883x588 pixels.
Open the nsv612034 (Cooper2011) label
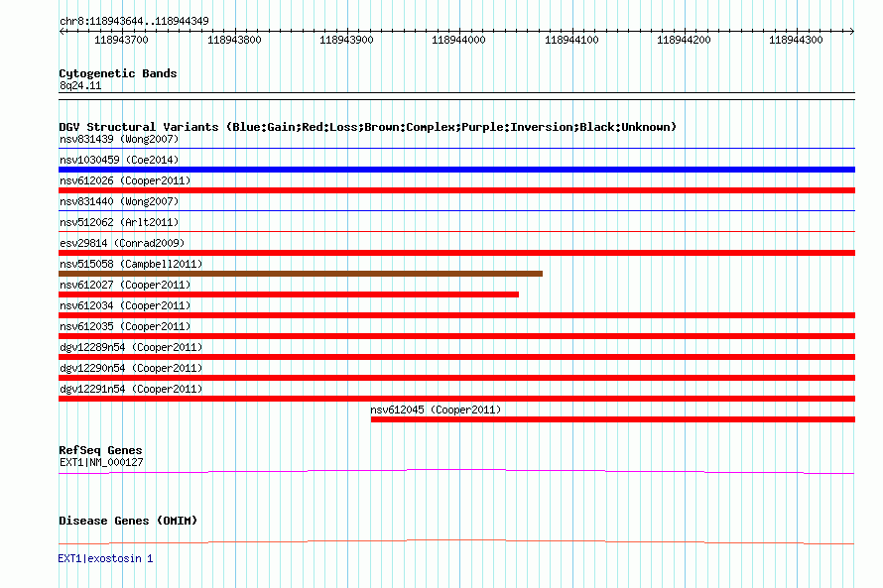(x=125, y=305)
